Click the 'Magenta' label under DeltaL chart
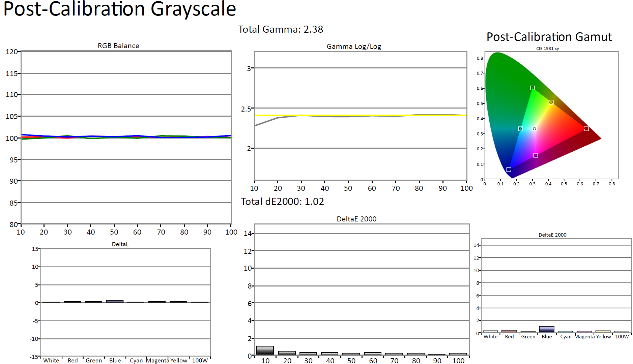633x364 pixels. pyautogui.click(x=157, y=360)
